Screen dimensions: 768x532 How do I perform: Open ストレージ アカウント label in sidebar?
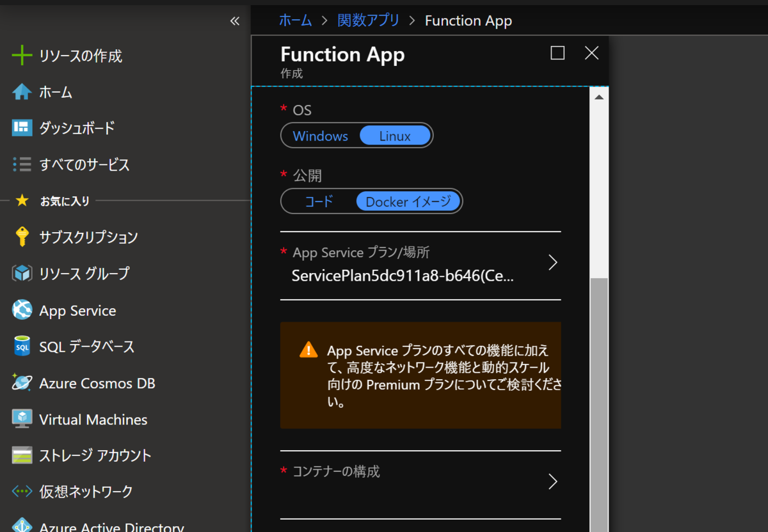tap(95, 455)
